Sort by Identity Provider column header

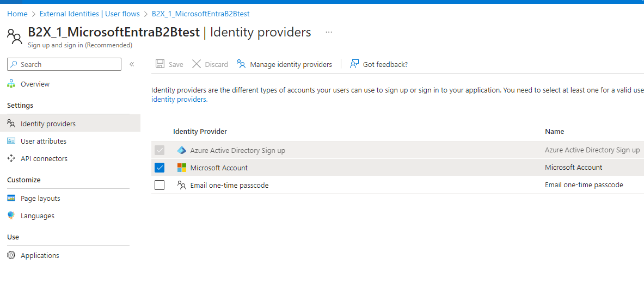point(200,132)
